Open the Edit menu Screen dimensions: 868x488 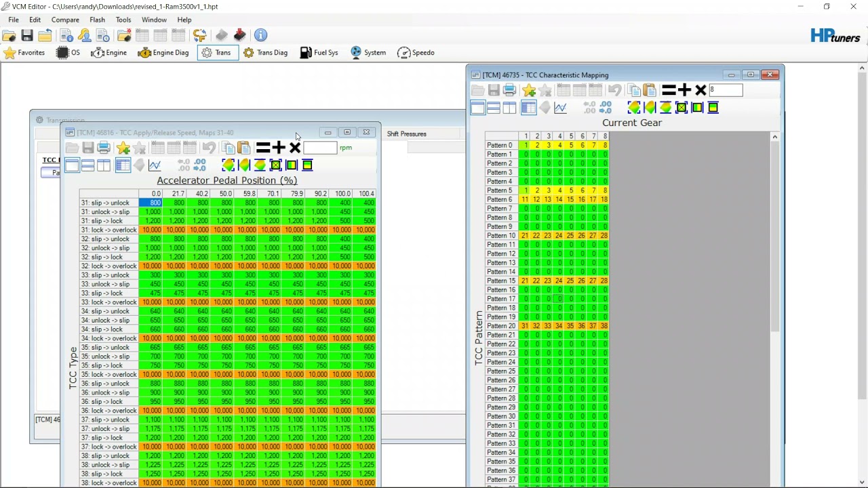point(35,20)
